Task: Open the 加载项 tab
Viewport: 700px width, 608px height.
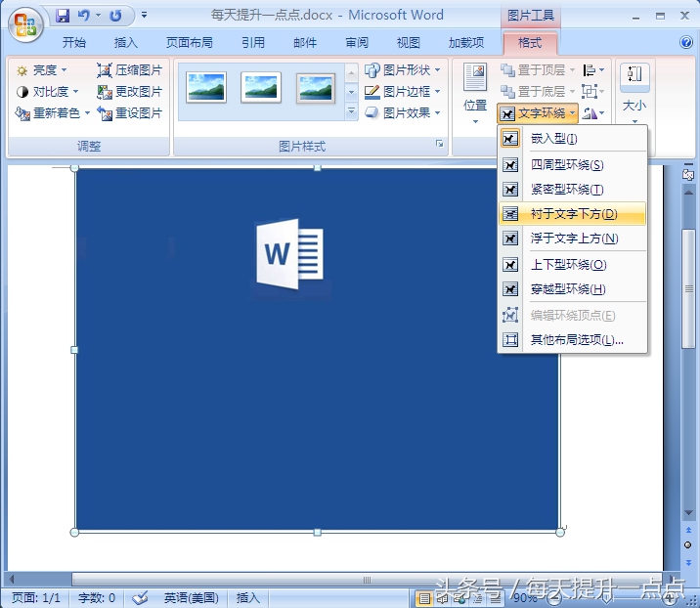Action: click(x=466, y=42)
